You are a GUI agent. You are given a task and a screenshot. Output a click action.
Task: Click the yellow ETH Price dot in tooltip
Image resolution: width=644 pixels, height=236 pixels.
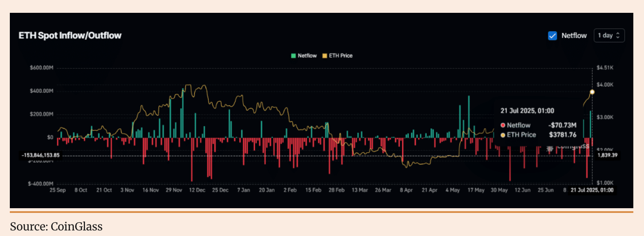point(503,135)
